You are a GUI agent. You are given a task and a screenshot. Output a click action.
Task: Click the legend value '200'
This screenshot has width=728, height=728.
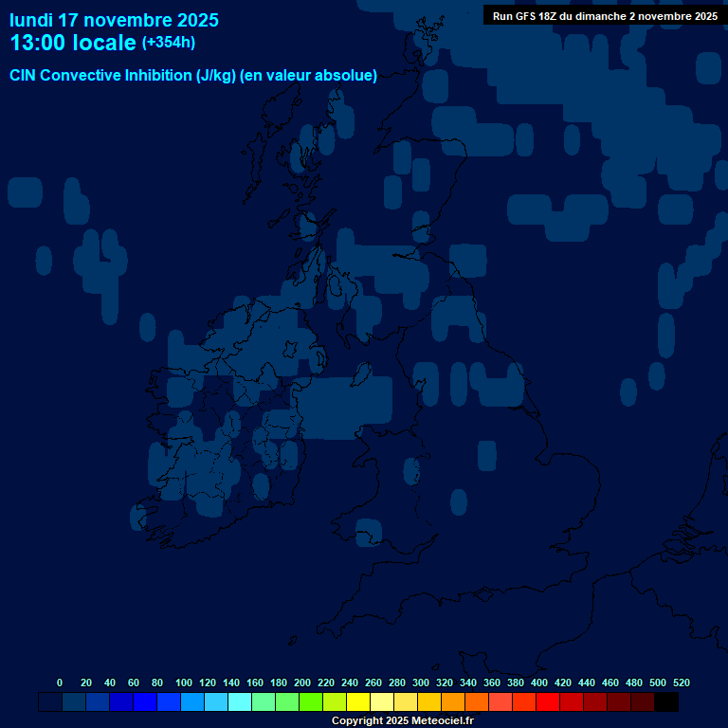click(x=302, y=682)
